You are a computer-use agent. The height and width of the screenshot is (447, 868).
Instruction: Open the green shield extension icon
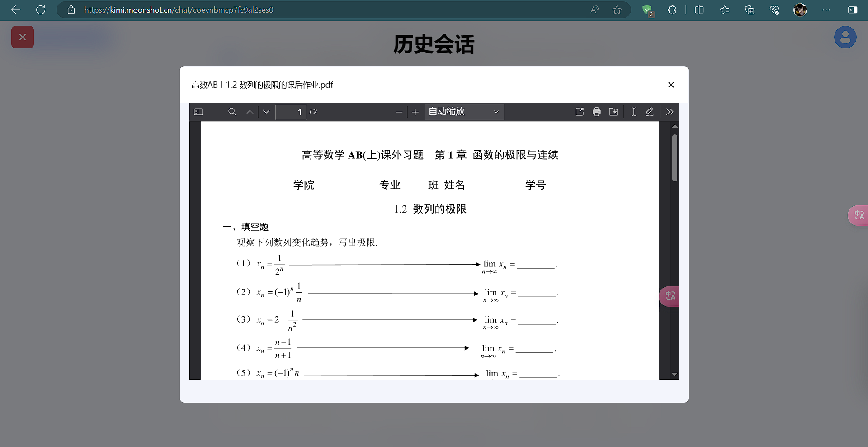coord(648,10)
